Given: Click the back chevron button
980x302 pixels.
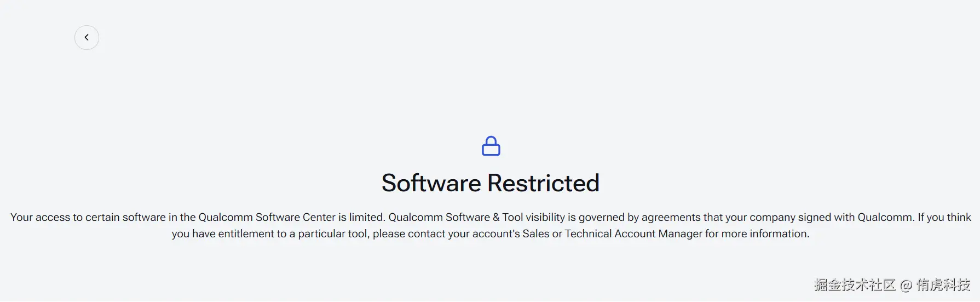Looking at the screenshot, I should tap(87, 37).
